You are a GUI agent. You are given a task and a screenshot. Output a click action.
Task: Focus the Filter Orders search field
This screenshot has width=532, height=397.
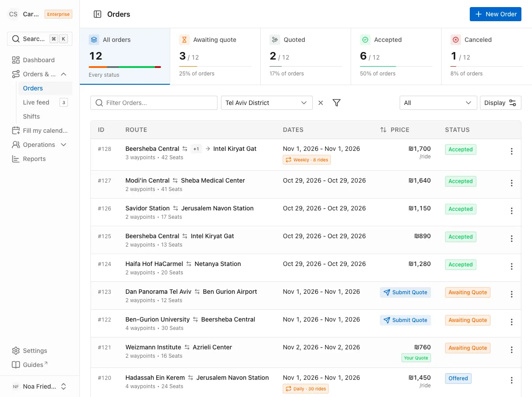pos(154,103)
